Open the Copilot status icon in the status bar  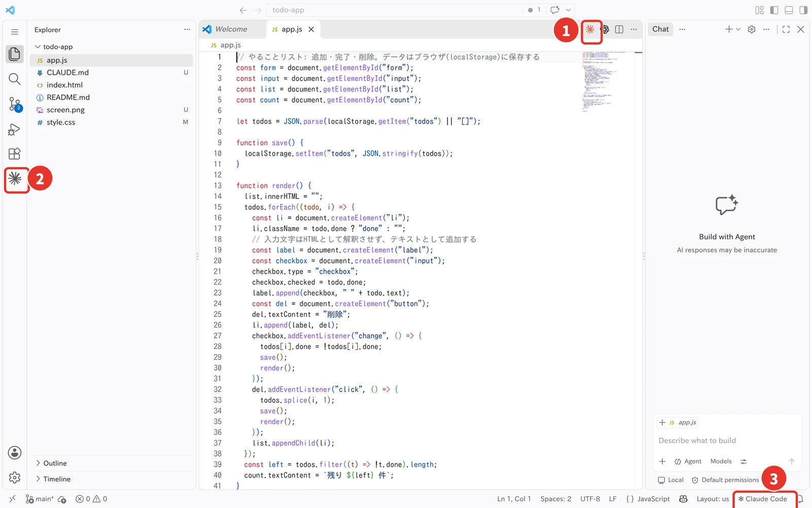(683, 499)
